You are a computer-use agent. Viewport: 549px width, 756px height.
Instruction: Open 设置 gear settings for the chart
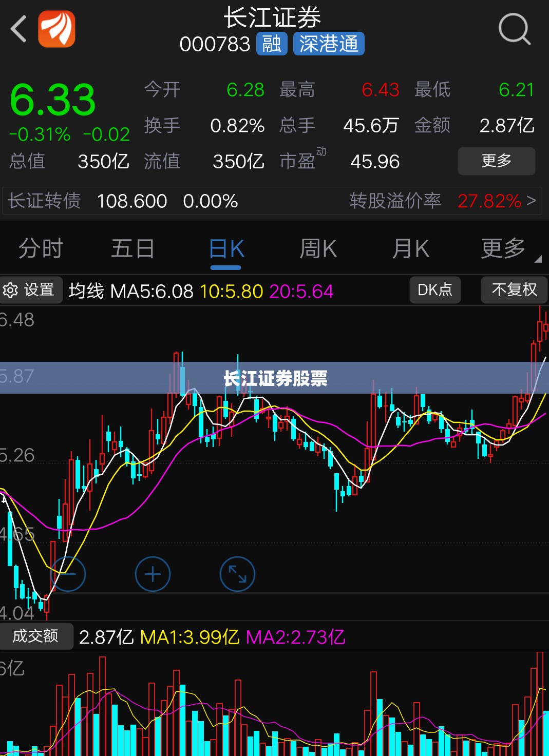click(x=31, y=290)
